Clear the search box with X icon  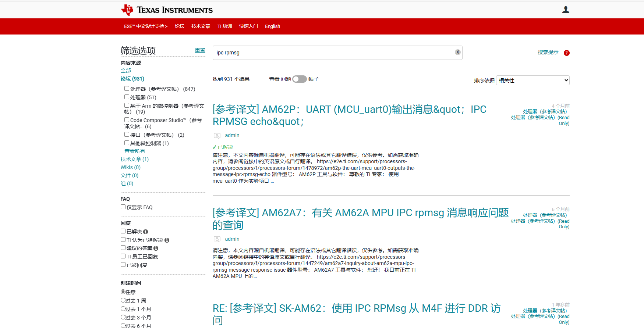pyautogui.click(x=457, y=52)
